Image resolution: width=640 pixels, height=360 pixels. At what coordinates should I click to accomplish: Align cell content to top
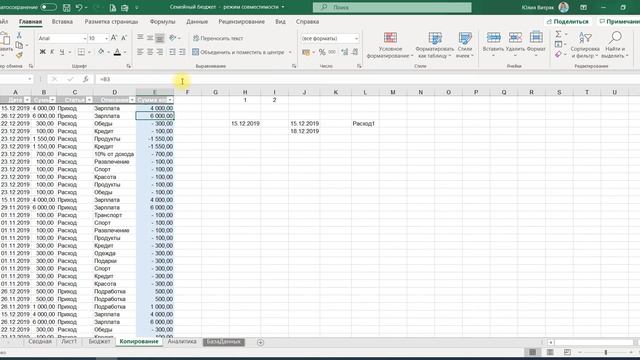pyautogui.click(x=140, y=38)
